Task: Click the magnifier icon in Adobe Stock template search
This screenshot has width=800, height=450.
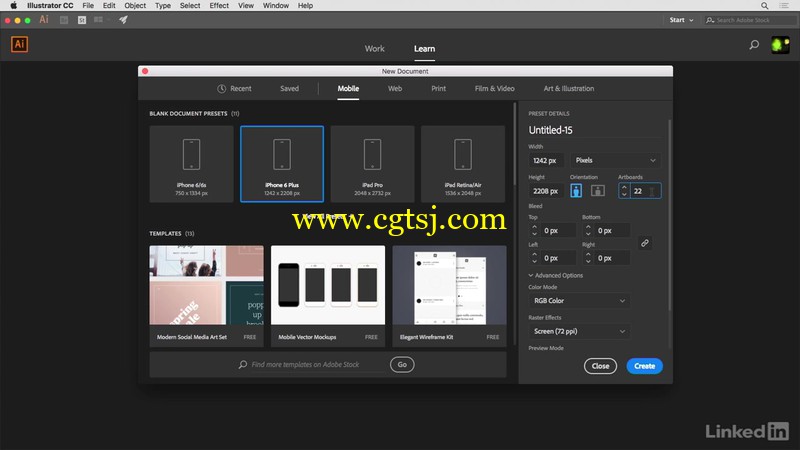Action: pos(243,364)
